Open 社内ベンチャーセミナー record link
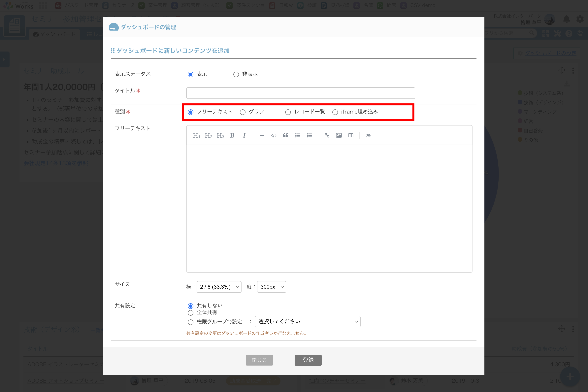 [x=337, y=381]
